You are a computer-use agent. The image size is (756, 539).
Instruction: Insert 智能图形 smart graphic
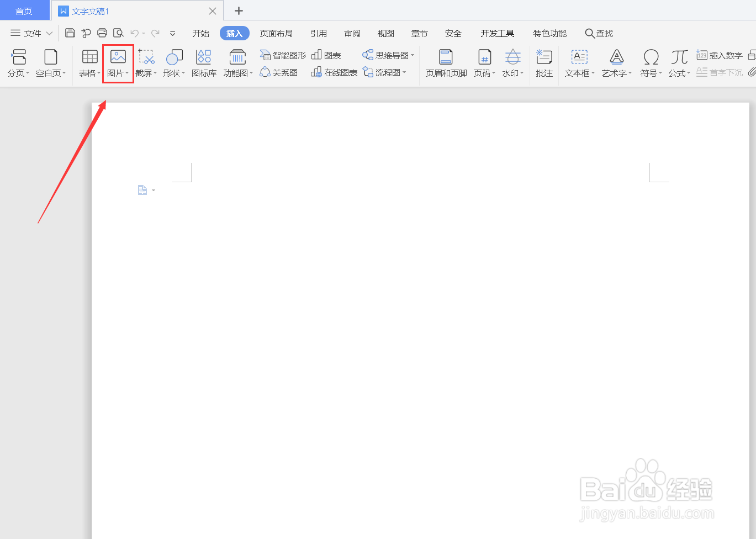[283, 55]
